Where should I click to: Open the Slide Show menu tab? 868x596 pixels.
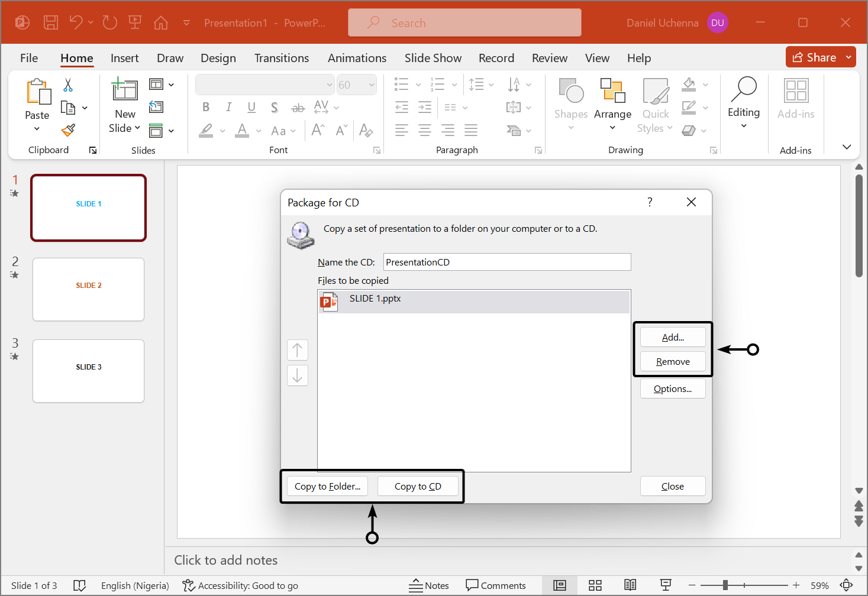[x=433, y=58]
